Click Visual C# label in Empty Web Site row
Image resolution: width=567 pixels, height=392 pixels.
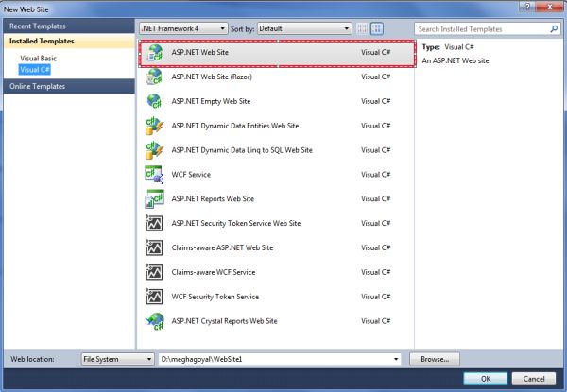(376, 101)
